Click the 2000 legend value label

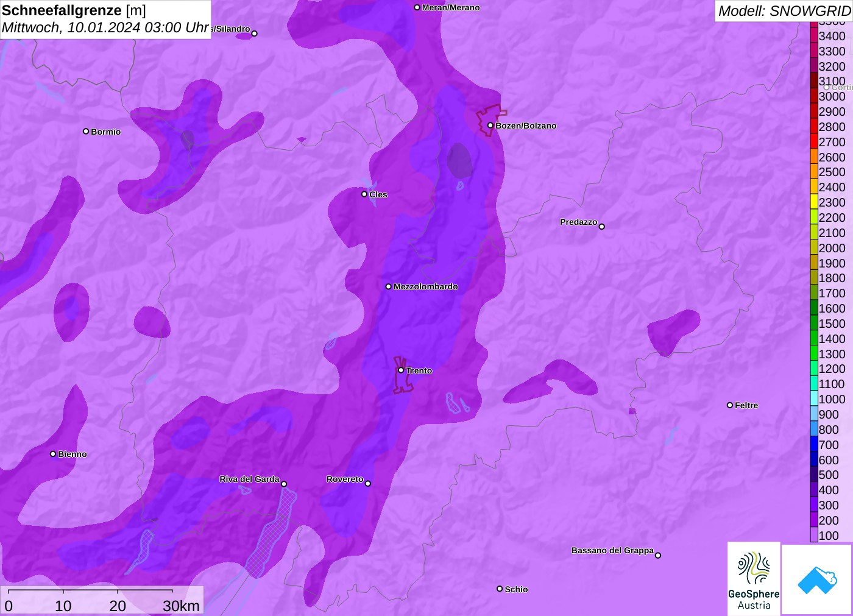click(832, 247)
